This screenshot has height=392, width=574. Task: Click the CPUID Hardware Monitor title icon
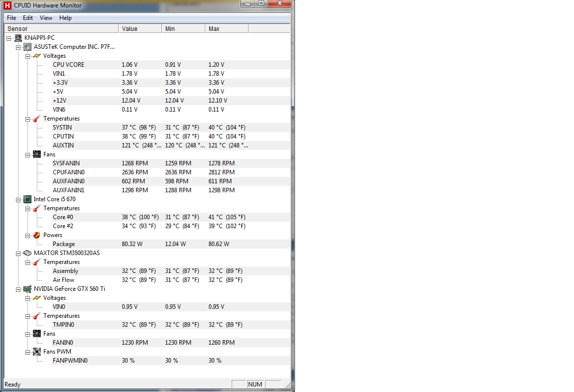pyautogui.click(x=7, y=5)
